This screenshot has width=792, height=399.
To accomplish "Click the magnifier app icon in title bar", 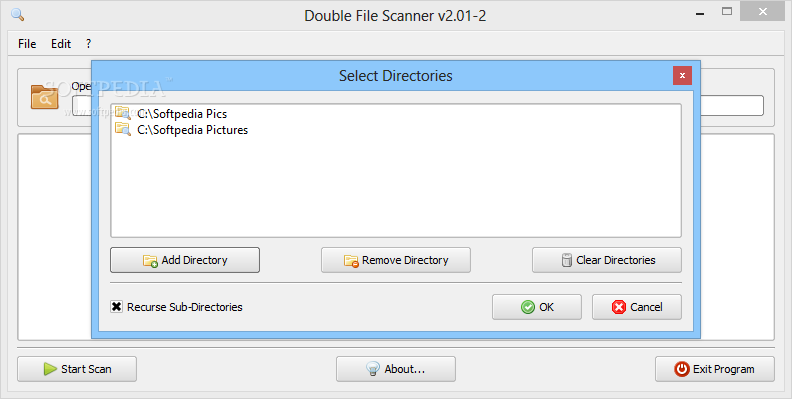I will click(x=17, y=15).
